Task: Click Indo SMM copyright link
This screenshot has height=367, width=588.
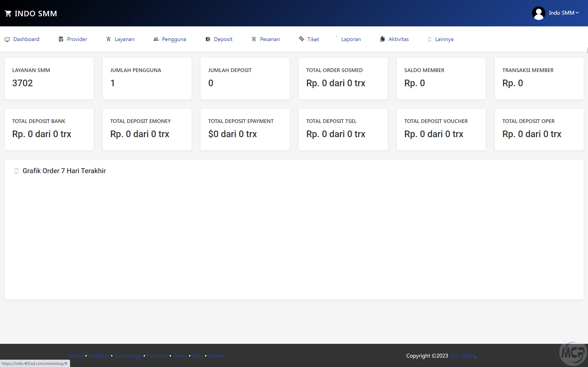Action: (462, 356)
